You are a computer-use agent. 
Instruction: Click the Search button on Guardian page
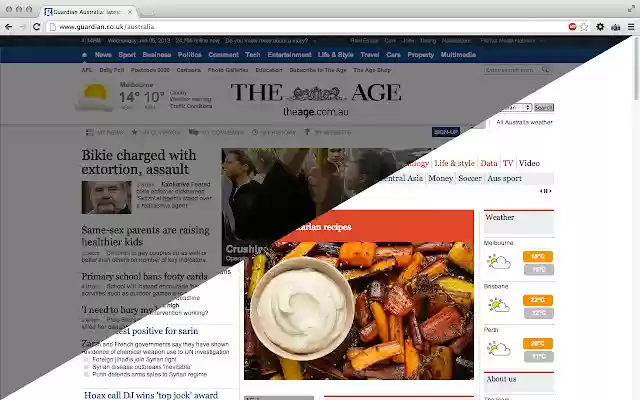[x=544, y=107]
